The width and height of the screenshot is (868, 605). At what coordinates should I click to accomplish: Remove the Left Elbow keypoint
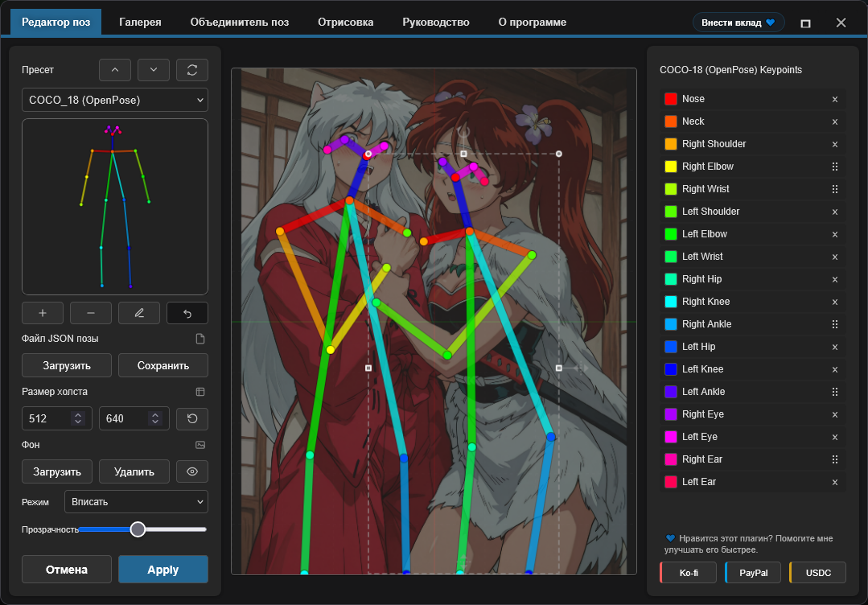[835, 235]
